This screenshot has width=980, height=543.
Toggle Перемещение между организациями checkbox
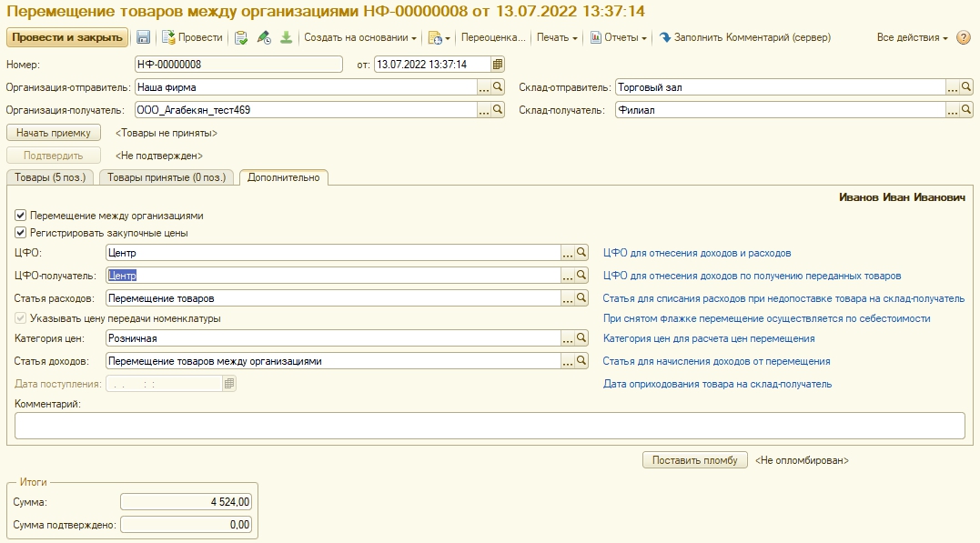click(21, 216)
